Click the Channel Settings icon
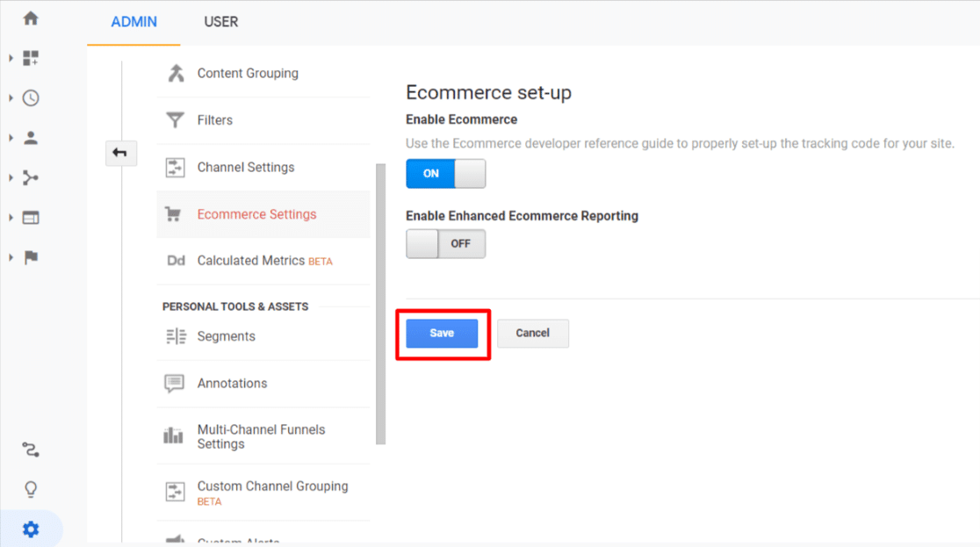 pyautogui.click(x=175, y=167)
